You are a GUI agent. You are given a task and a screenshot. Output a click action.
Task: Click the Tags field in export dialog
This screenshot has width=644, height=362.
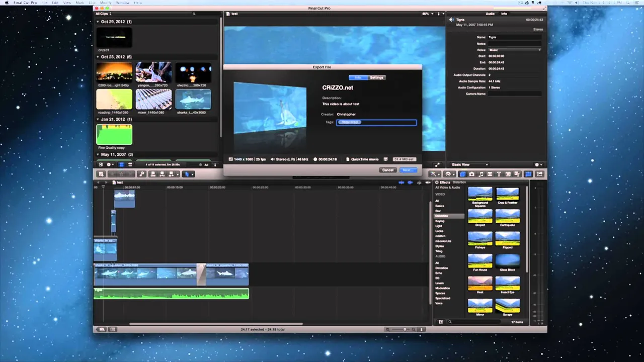pyautogui.click(x=376, y=122)
